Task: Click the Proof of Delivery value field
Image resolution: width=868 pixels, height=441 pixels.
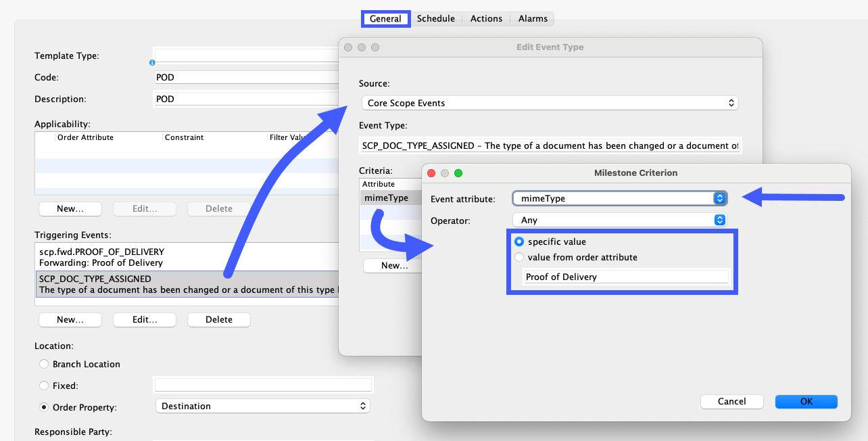Action: 625,277
